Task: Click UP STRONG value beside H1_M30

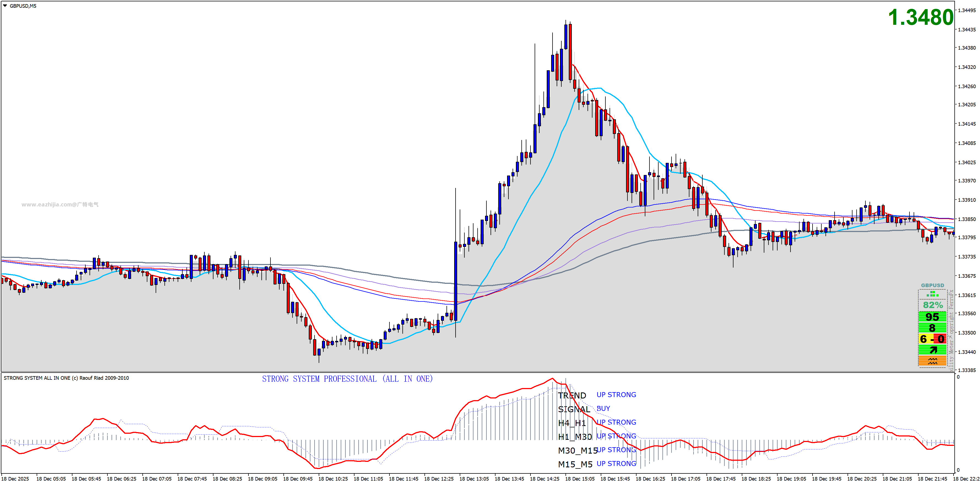Action: 616,436
